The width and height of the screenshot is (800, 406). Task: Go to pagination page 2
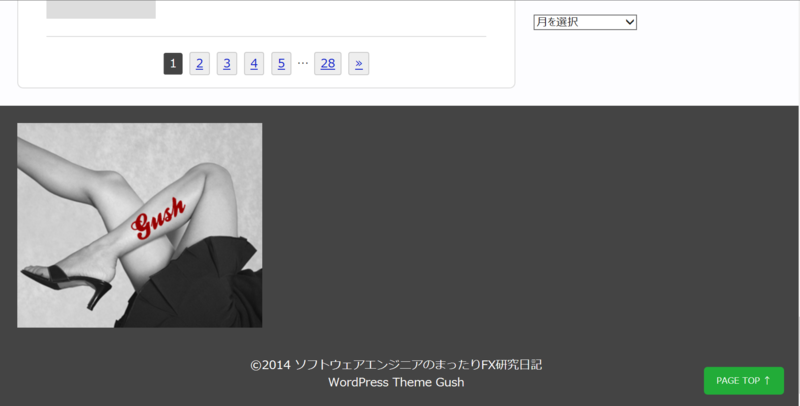coord(199,64)
